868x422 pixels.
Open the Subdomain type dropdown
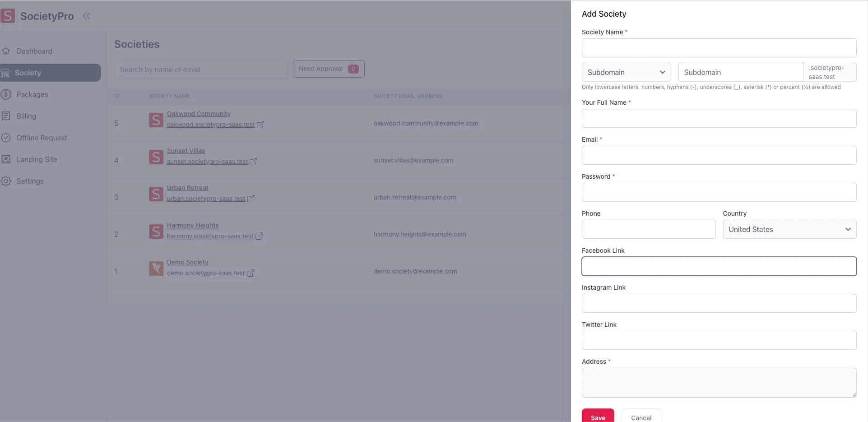626,72
